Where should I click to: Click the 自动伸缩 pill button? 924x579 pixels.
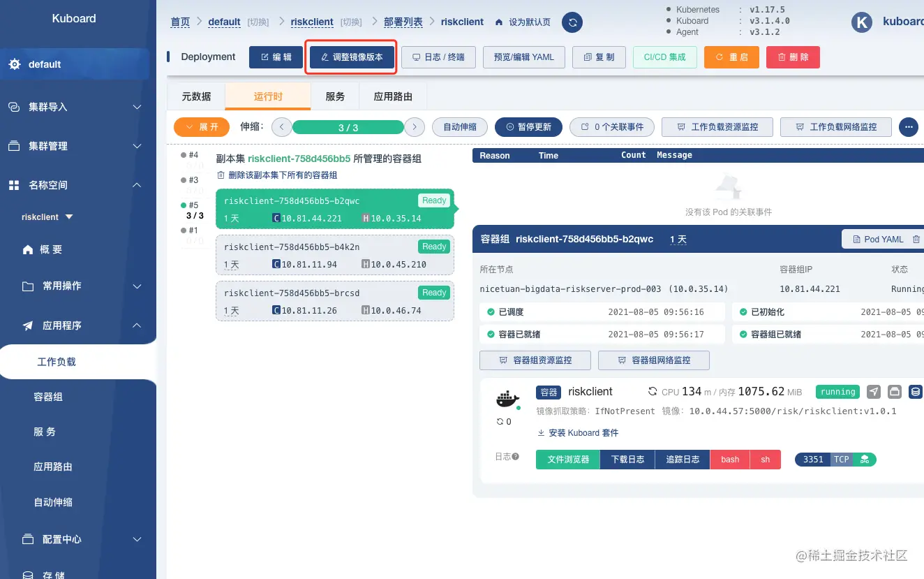click(459, 127)
